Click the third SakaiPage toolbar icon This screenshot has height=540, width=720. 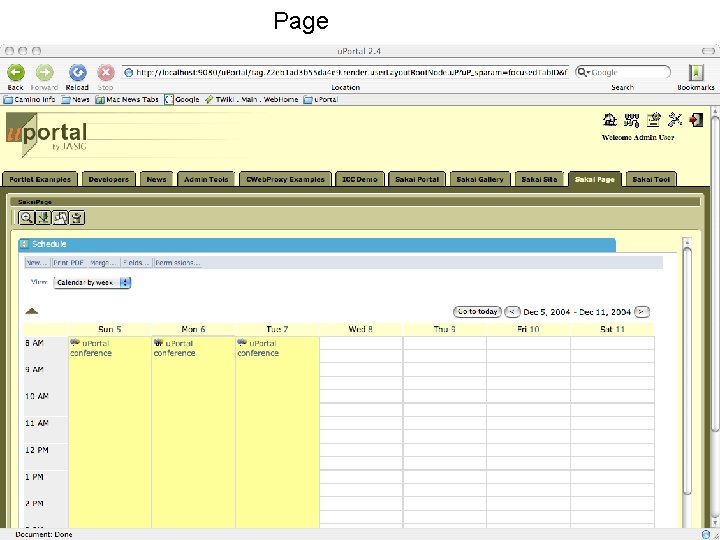[x=60, y=218]
